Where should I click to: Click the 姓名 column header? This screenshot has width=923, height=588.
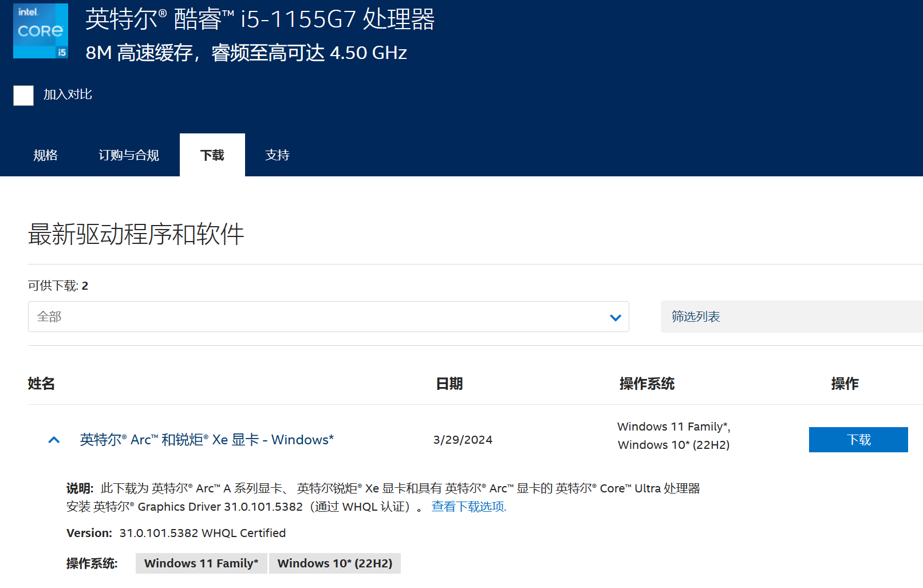(x=41, y=384)
